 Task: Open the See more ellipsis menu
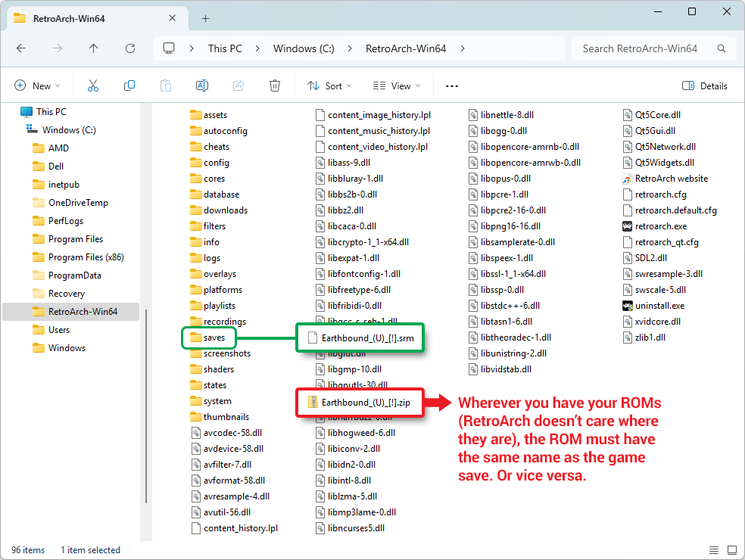452,86
